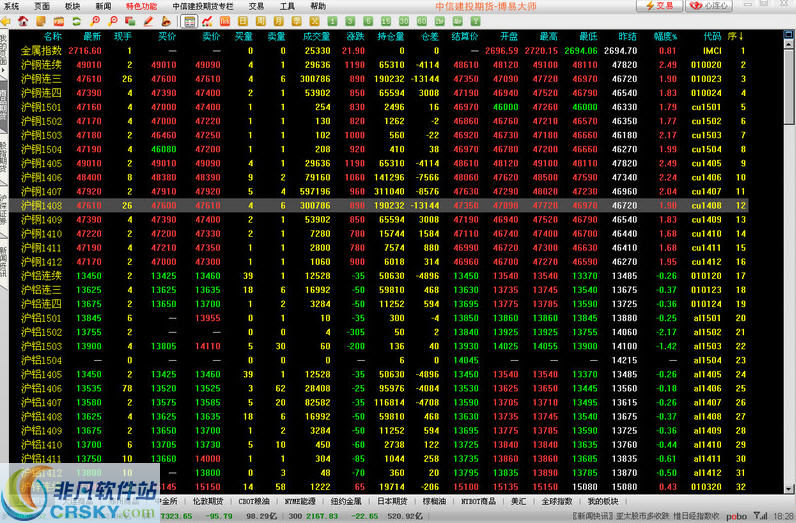This screenshot has height=523, width=796.
Task: Open the 页面 menu
Action: point(42,6)
